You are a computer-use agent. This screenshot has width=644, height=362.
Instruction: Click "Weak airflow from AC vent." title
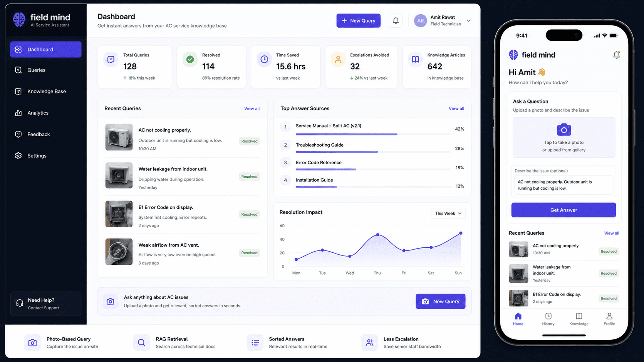[x=169, y=245]
